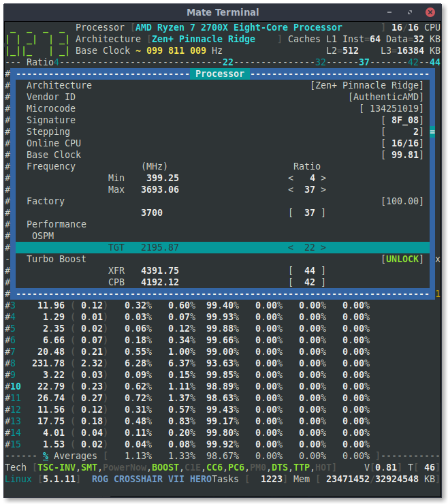Click the % Averages label

pos(69,456)
